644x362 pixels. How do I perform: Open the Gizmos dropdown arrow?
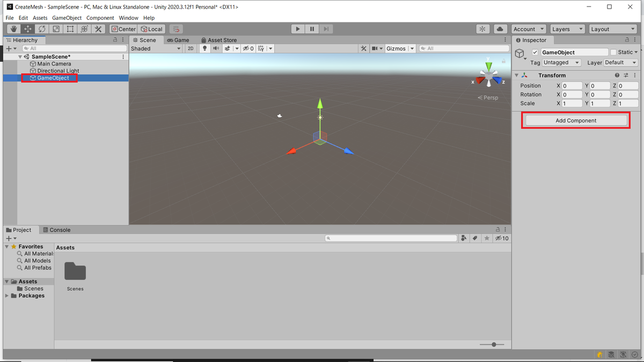click(x=412, y=48)
